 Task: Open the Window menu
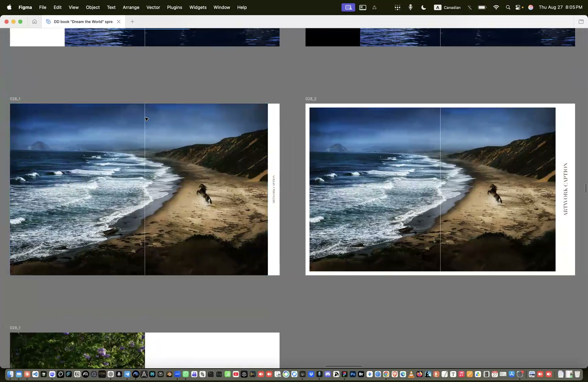(x=222, y=7)
